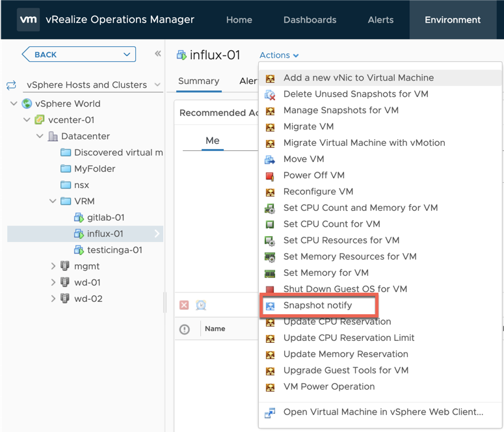Open vSphere Hosts and Clusters dropdown
The height and width of the screenshot is (432, 504).
pyautogui.click(x=157, y=85)
